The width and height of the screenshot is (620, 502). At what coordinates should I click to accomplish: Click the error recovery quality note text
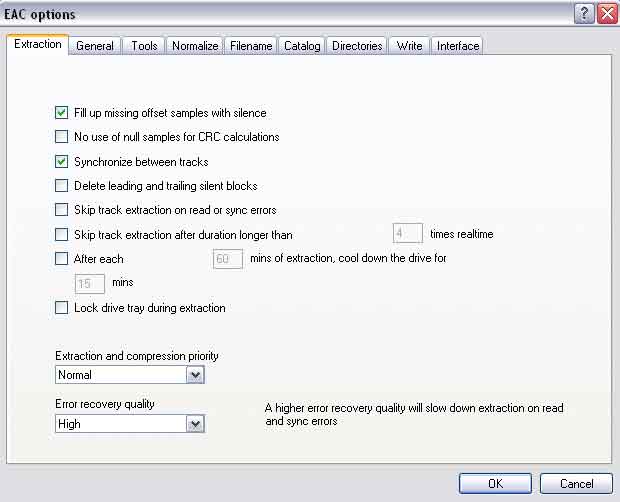coord(414,414)
